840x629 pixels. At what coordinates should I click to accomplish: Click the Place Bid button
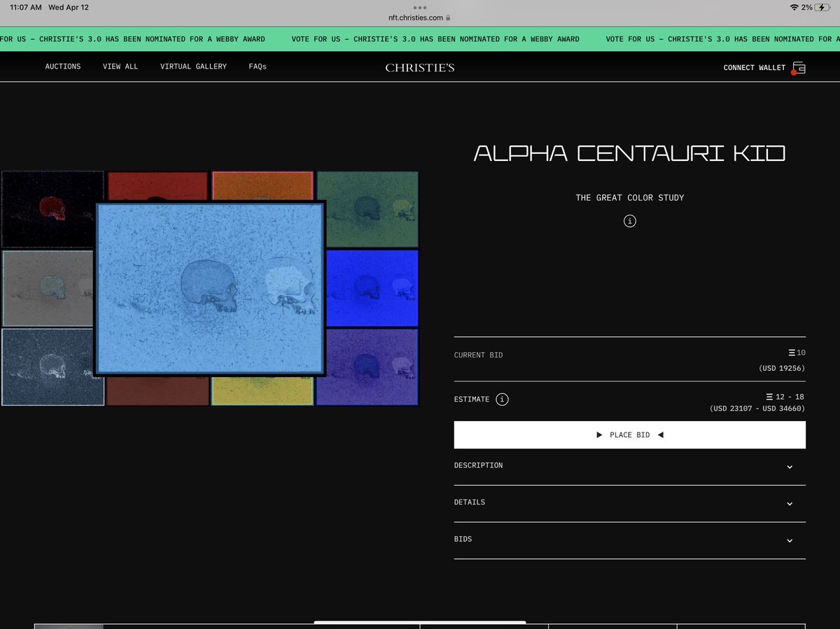tap(630, 434)
